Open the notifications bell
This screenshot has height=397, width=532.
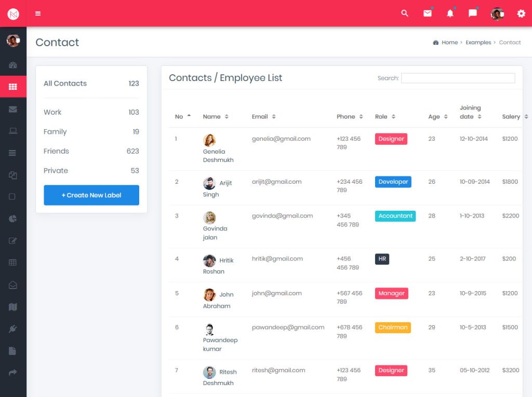coord(450,13)
